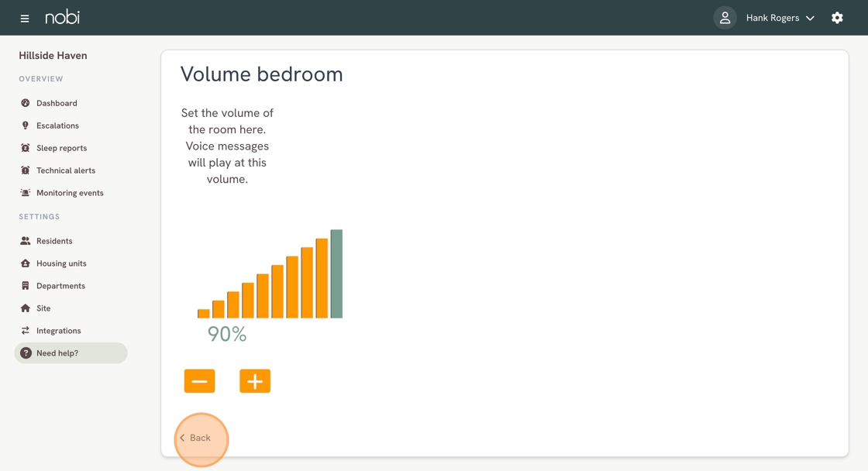Set volume to the tallest green bar
The image size is (868, 471).
tap(336, 274)
